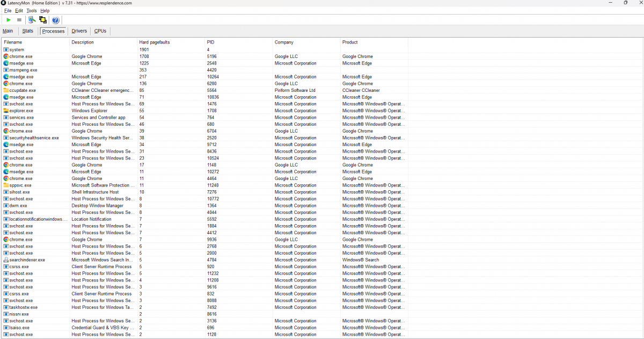Click the 'Piriform Software Ltd' company cell
644x339 pixels.
pyautogui.click(x=295, y=90)
